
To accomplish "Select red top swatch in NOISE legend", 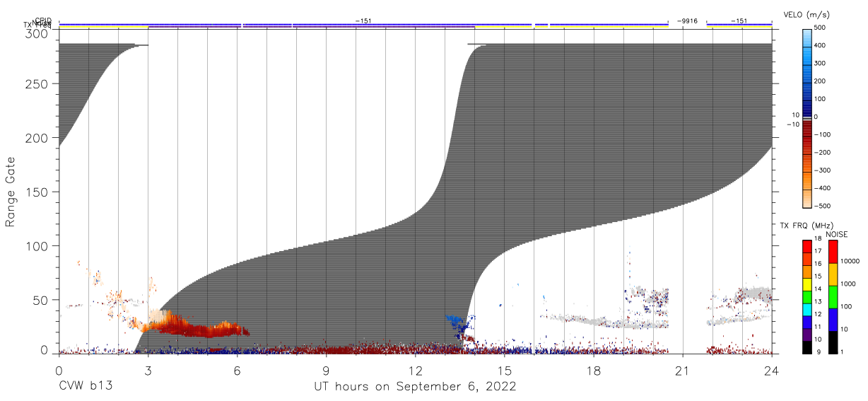I will (x=833, y=252).
